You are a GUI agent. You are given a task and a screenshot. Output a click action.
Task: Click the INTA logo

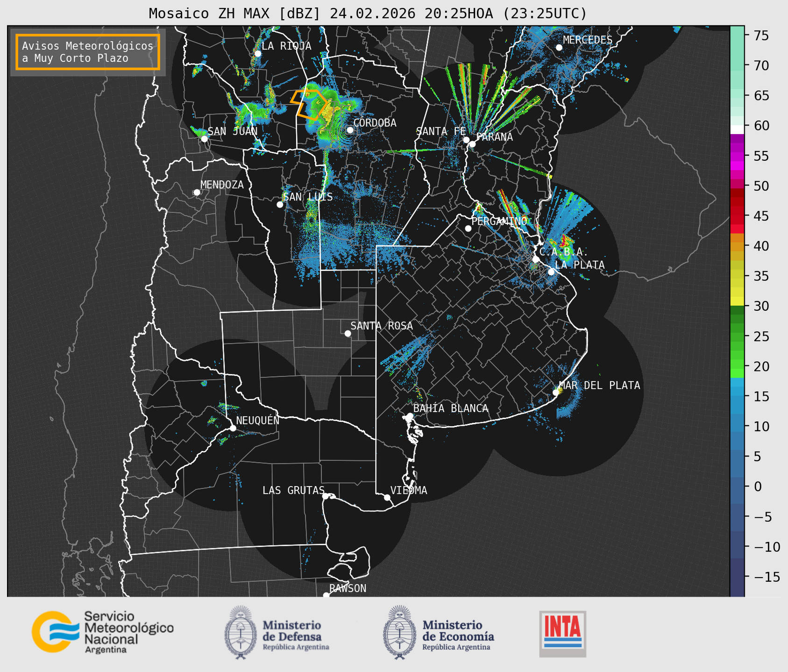tap(562, 633)
